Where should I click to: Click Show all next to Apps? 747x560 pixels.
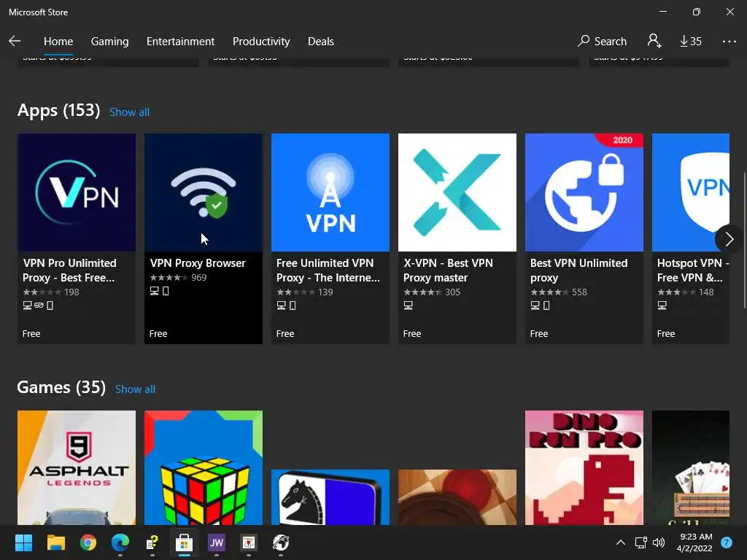(130, 112)
